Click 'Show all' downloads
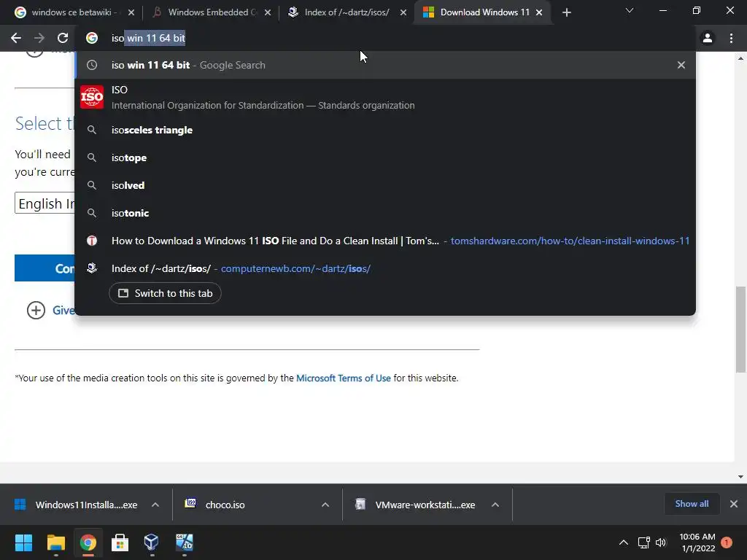The image size is (747, 560). tap(692, 504)
